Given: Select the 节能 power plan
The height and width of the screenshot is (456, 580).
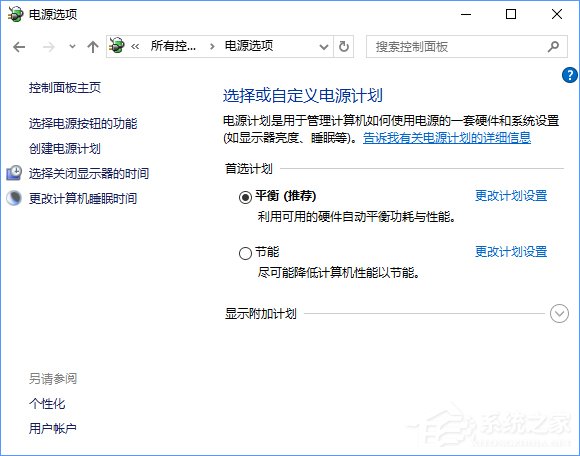Looking at the screenshot, I should 245,253.
